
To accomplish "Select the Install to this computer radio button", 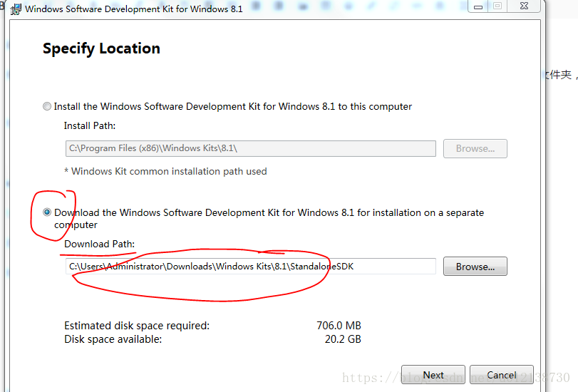I will tap(47, 107).
